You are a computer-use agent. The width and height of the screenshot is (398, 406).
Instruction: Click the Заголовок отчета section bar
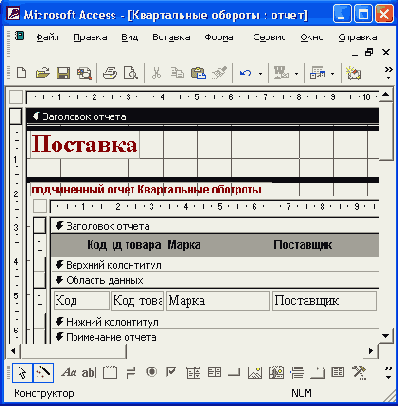point(202,117)
